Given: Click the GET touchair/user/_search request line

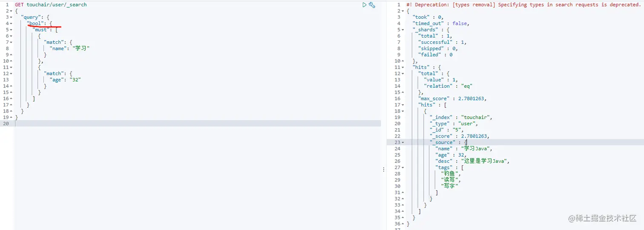Looking at the screenshot, I should coord(51,5).
